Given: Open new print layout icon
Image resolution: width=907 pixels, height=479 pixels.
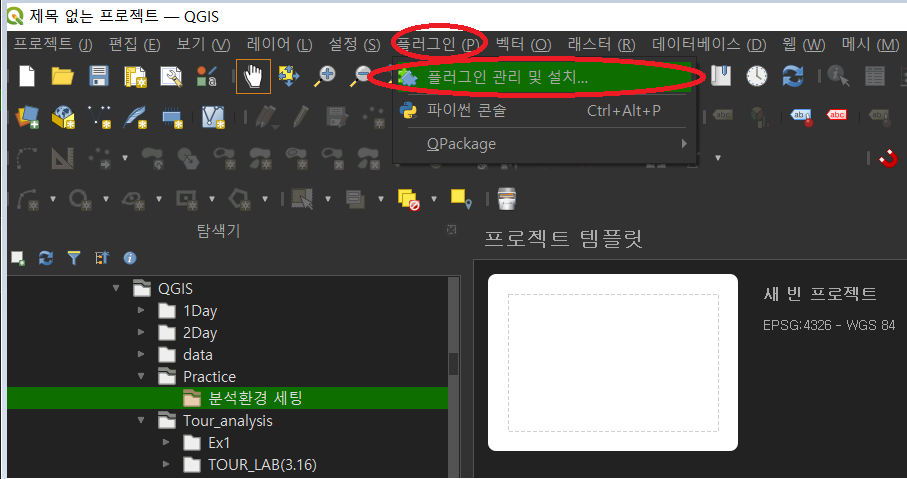Looking at the screenshot, I should (135, 76).
